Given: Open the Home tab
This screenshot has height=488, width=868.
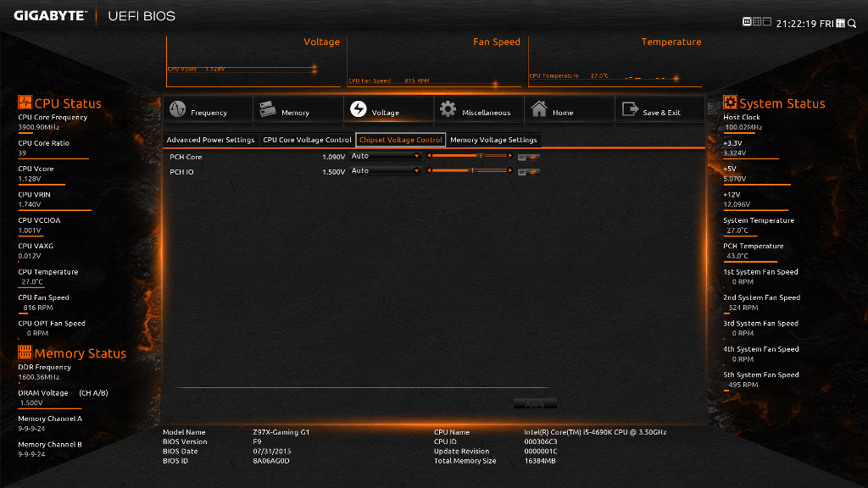Looking at the screenshot, I should 570,108.
